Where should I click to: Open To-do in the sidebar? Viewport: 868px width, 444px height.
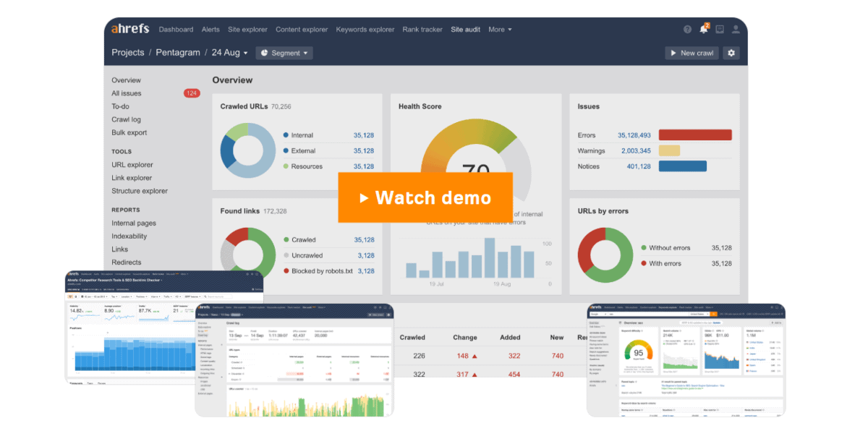[x=120, y=106]
